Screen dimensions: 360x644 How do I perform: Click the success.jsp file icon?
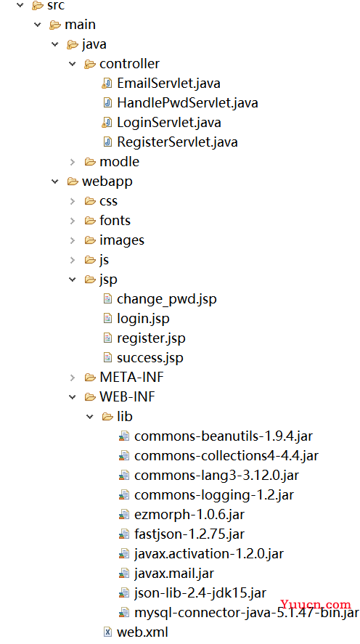[x=107, y=358]
